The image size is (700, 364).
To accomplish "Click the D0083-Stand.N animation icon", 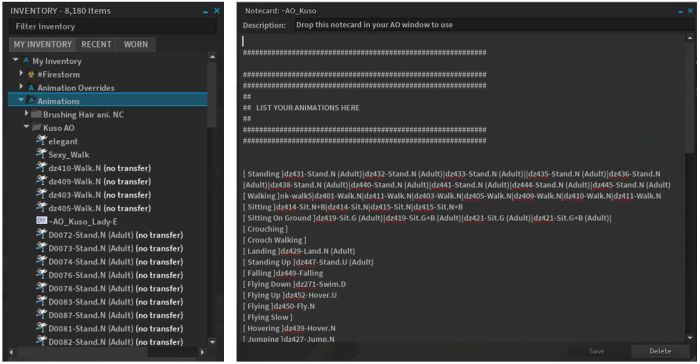I will pyautogui.click(x=41, y=301).
